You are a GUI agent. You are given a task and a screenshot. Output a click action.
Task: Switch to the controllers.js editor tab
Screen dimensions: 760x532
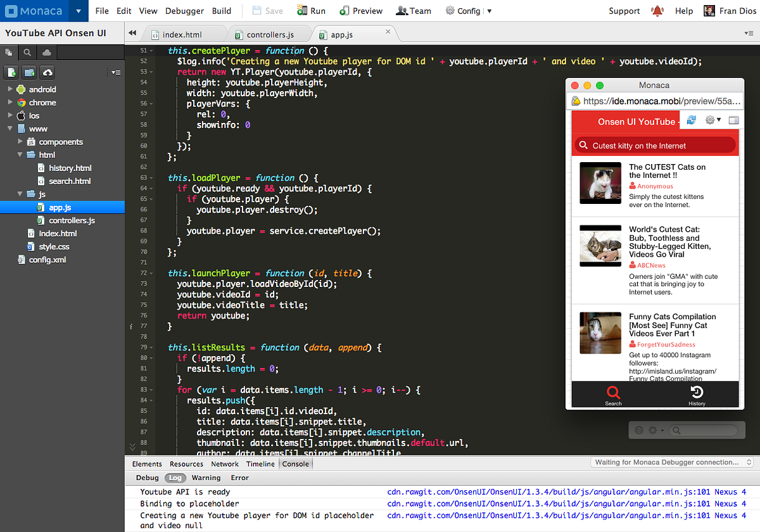[271, 34]
